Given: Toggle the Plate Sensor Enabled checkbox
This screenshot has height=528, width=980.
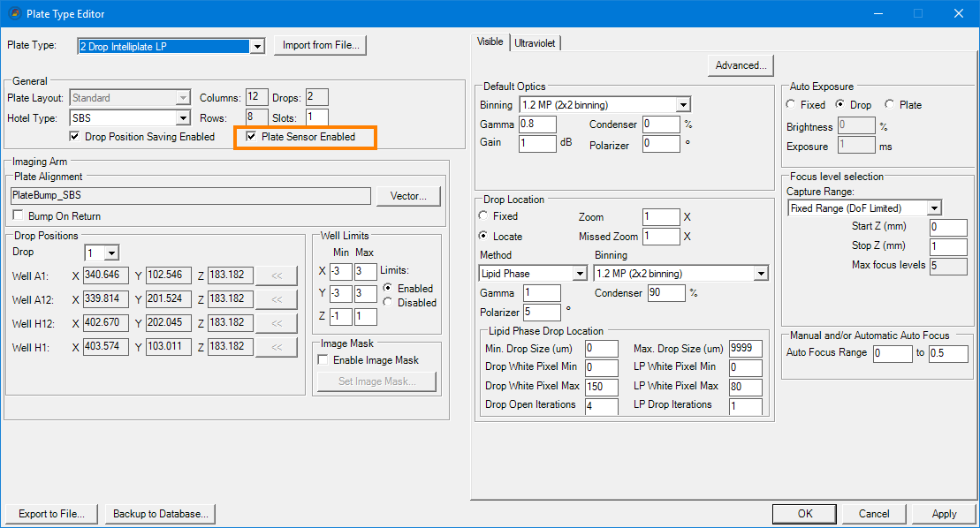Looking at the screenshot, I should click(252, 137).
